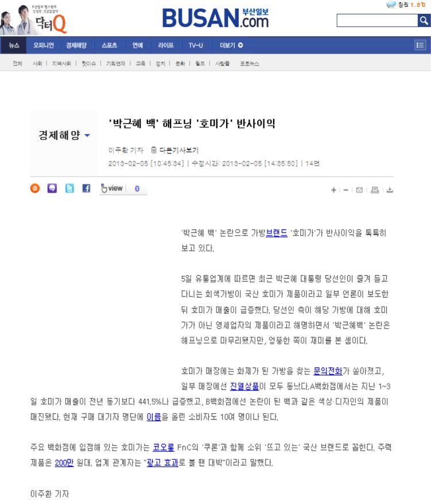Viewport: 431px width, 504px height.
Task: Focus the search input field
Action: (x=376, y=21)
